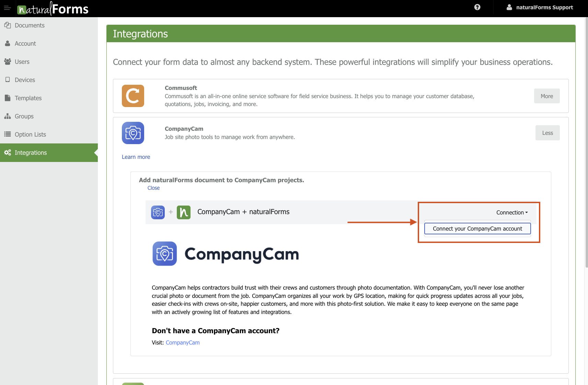Click the Devices tablet icon
This screenshot has width=588, height=385.
[8, 80]
